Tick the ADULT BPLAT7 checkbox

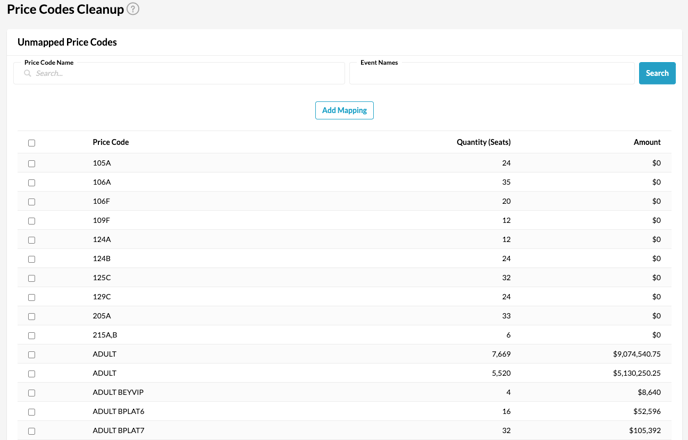(x=31, y=431)
